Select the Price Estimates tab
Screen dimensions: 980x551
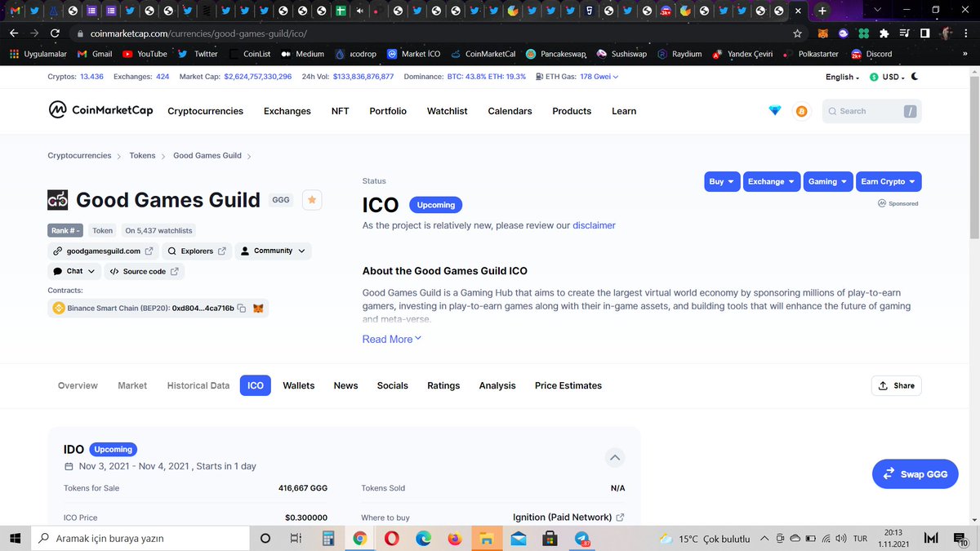[568, 385]
